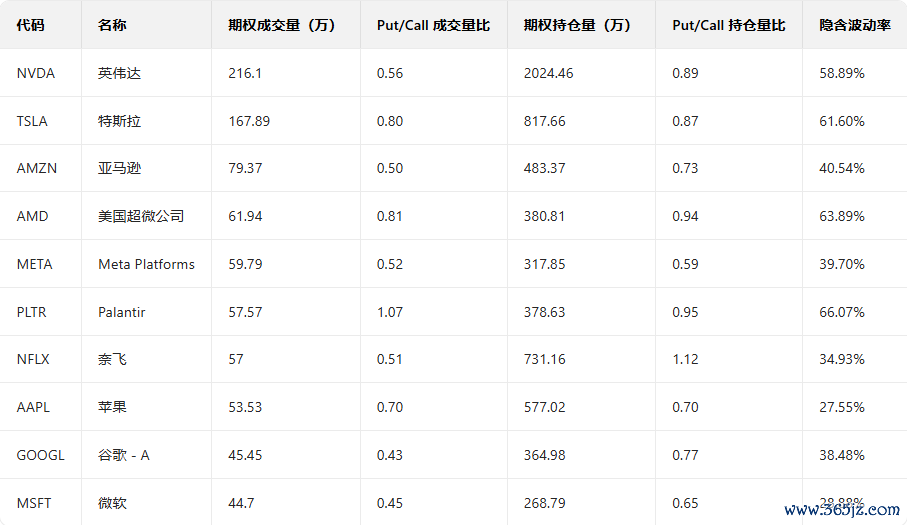Click the AMZN ticker code

click(37, 168)
